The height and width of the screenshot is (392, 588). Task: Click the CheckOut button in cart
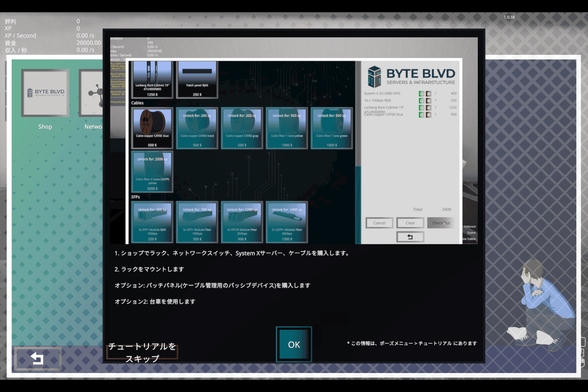[x=441, y=223]
